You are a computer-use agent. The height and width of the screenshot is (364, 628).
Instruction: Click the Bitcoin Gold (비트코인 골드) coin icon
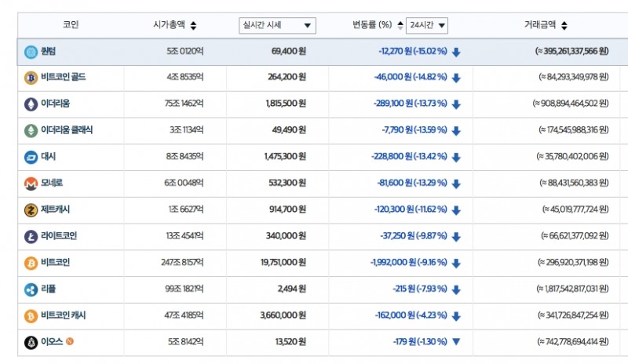click(x=31, y=78)
